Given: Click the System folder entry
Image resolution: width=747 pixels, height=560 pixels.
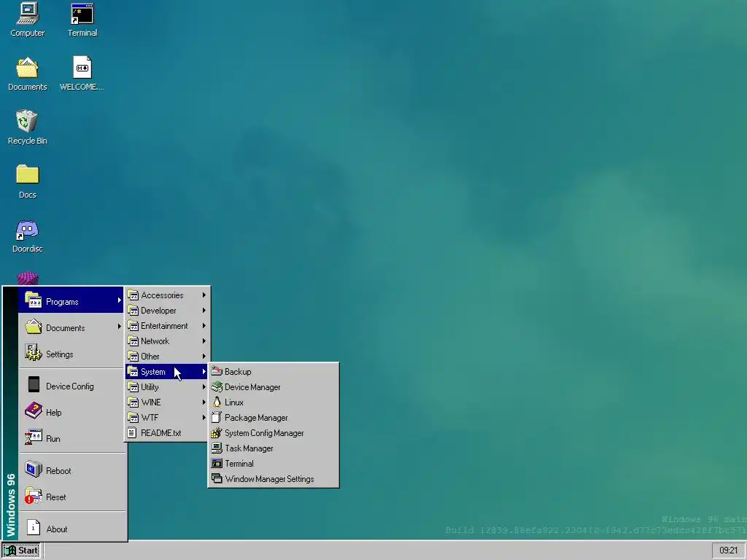Looking at the screenshot, I should (x=167, y=371).
